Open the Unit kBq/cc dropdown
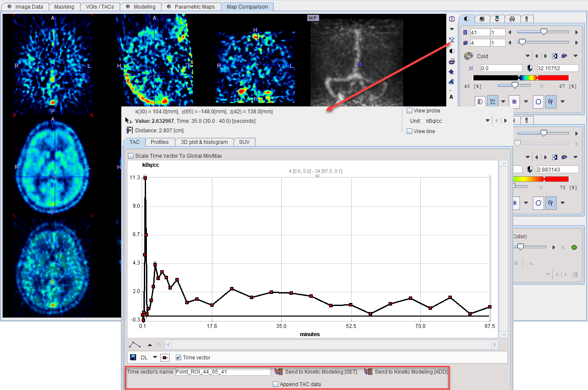Viewport: 588px width, 390px height. [488, 121]
